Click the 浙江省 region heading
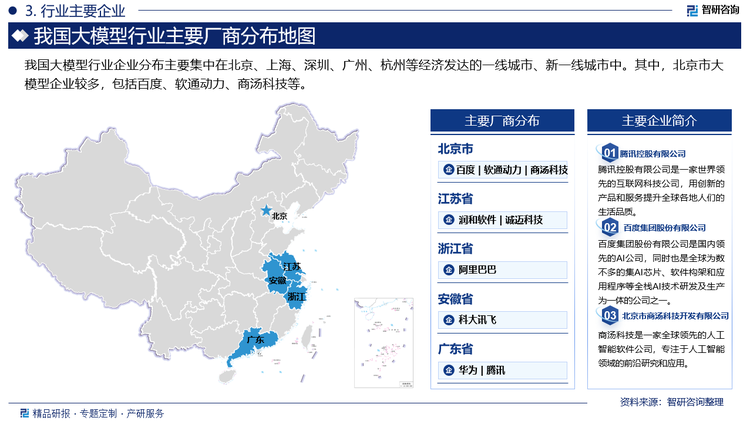Image resolution: width=750 pixels, height=421 pixels. coord(455,249)
